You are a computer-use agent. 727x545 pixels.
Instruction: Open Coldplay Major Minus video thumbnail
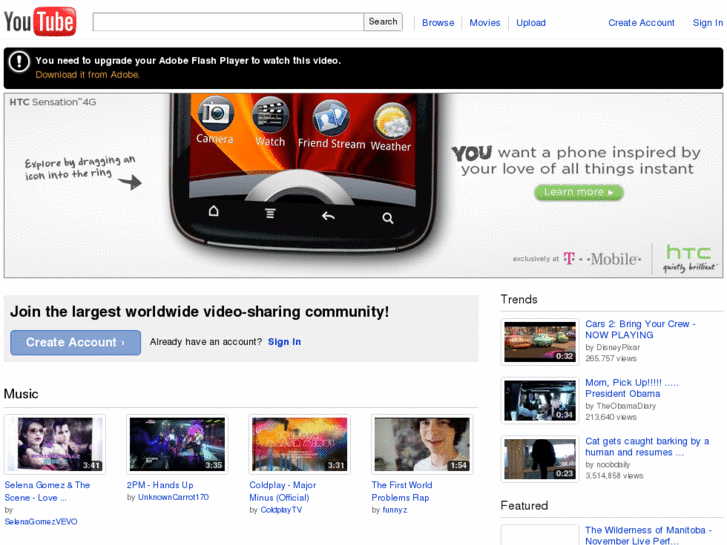pyautogui.click(x=300, y=444)
